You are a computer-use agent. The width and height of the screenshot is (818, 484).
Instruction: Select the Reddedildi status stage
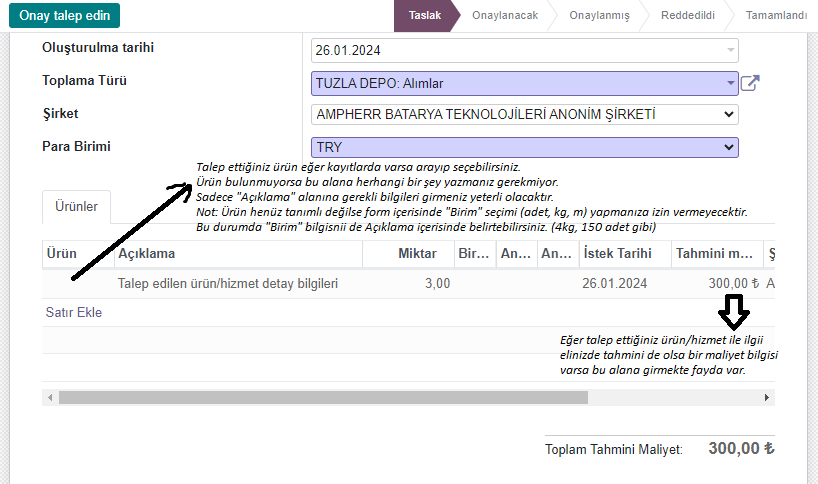click(687, 15)
